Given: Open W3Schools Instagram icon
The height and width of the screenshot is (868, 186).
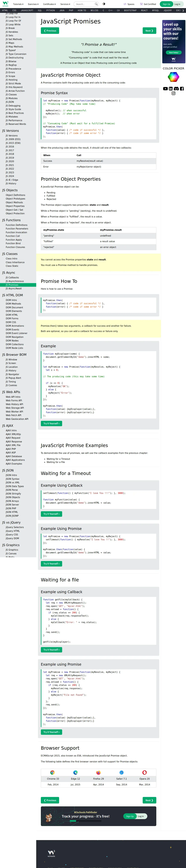Looking at the screenshot, I should pos(174,93).
